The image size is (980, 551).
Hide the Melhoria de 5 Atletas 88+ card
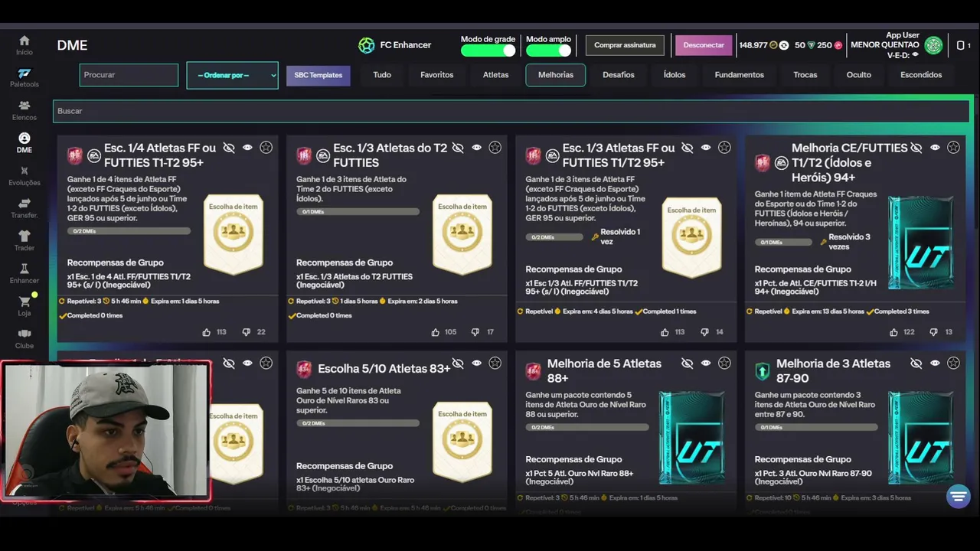tap(688, 363)
